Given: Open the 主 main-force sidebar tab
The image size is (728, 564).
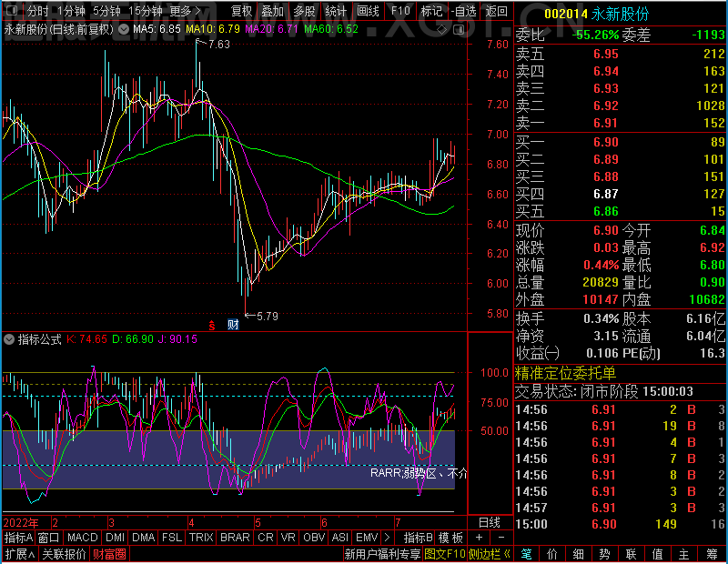Looking at the screenshot, I should pyautogui.click(x=684, y=554).
